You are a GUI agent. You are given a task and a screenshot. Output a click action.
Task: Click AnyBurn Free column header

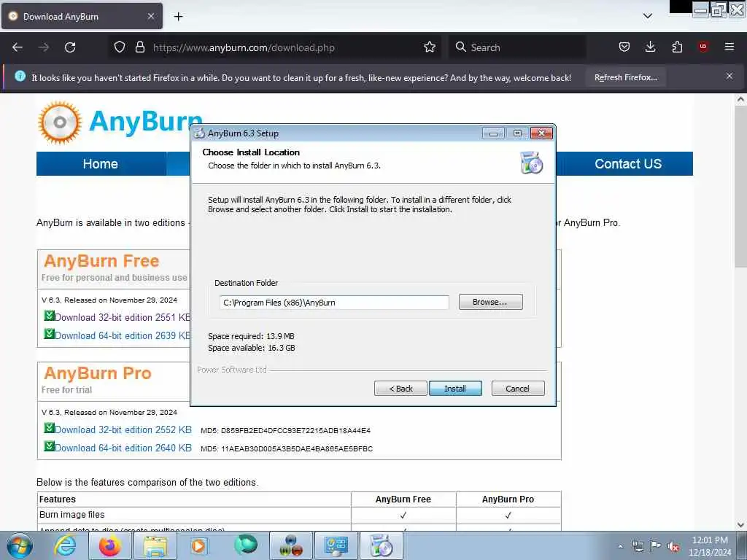tap(403, 499)
